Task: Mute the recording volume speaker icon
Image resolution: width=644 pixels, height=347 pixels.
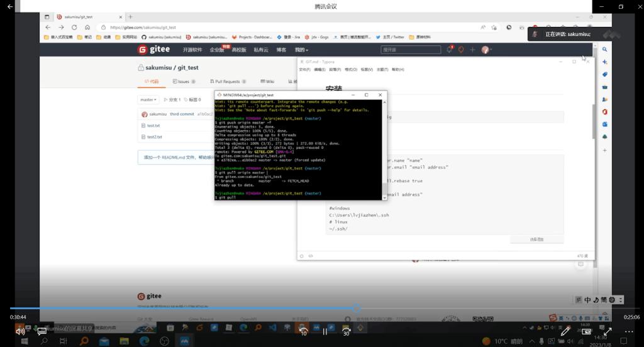Action: click(20, 331)
